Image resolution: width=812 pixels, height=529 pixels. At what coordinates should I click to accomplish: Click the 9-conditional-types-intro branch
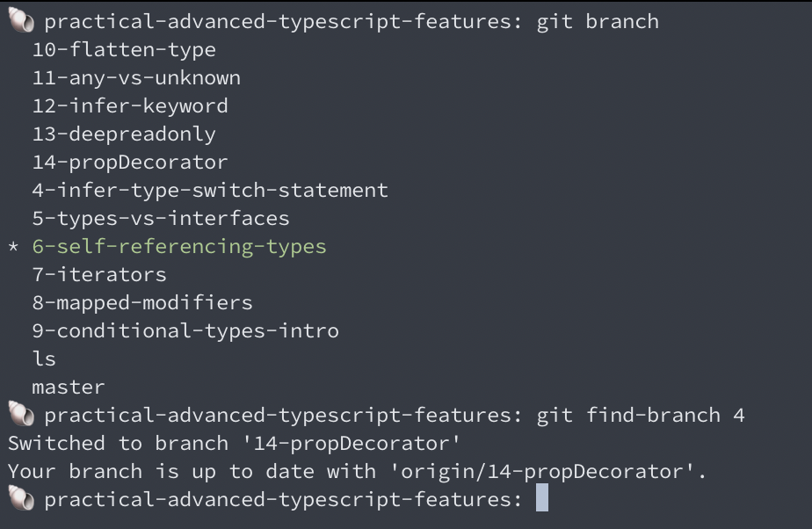185,330
